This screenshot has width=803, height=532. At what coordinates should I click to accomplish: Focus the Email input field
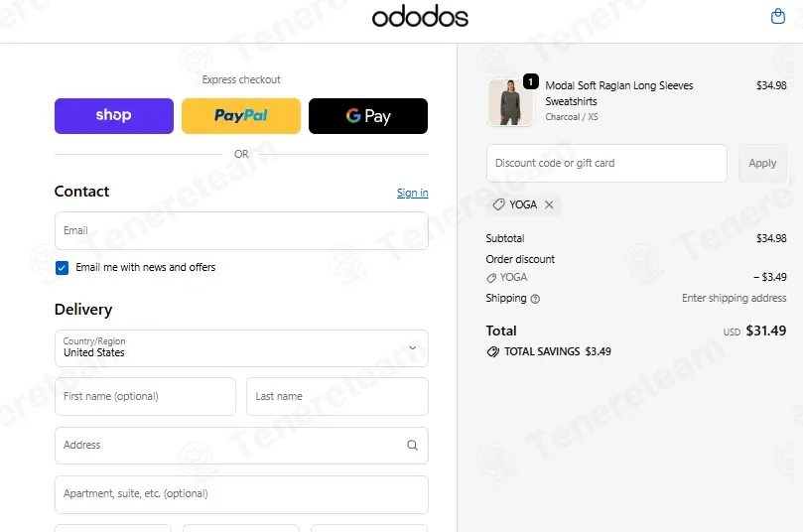point(241,231)
